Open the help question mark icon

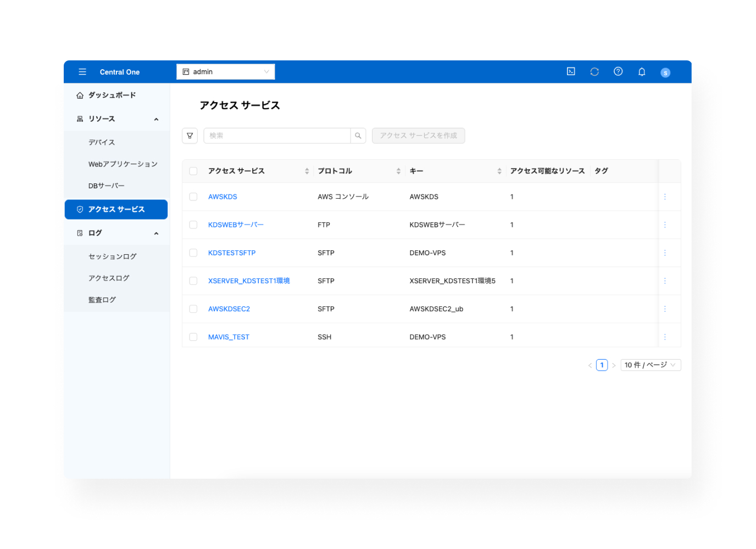[x=618, y=71]
